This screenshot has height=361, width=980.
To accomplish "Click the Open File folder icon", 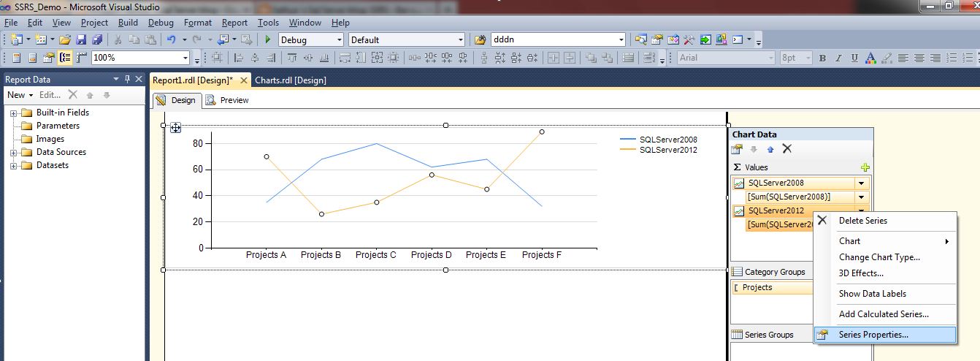I will [64, 39].
